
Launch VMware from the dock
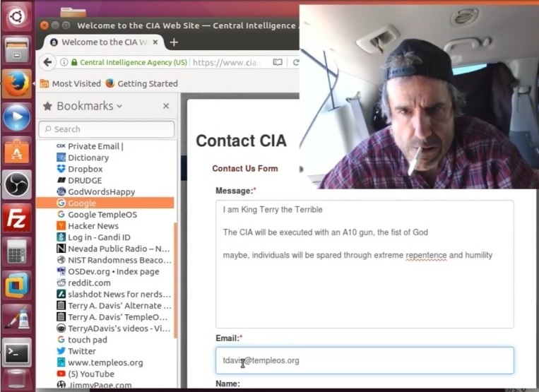pos(16,285)
